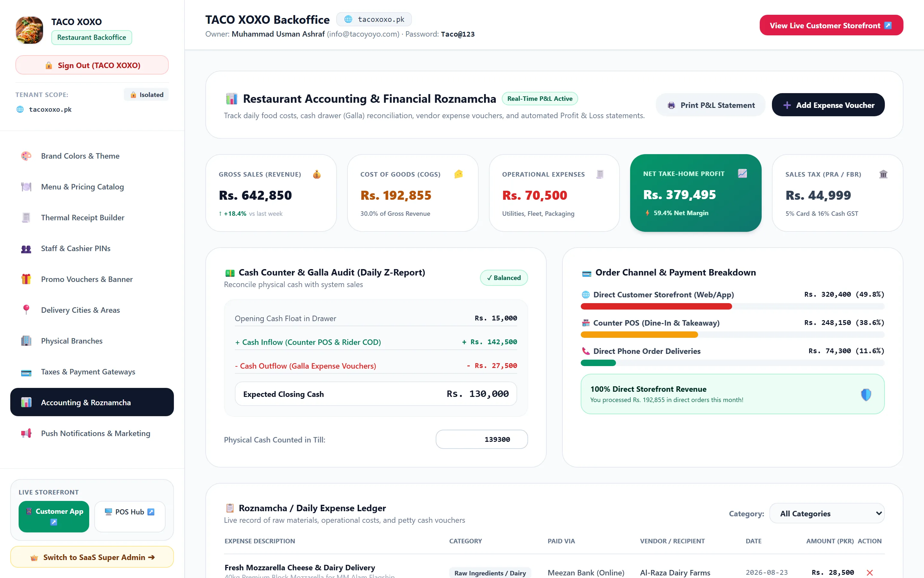Click the phone icon for Direct Phone Order Deliveries

(586, 351)
